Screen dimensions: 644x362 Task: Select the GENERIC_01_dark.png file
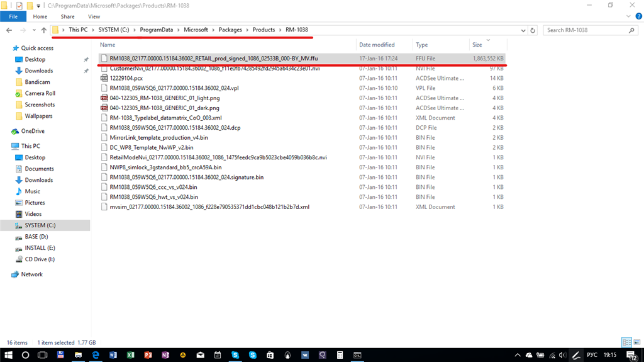tap(302, 108)
